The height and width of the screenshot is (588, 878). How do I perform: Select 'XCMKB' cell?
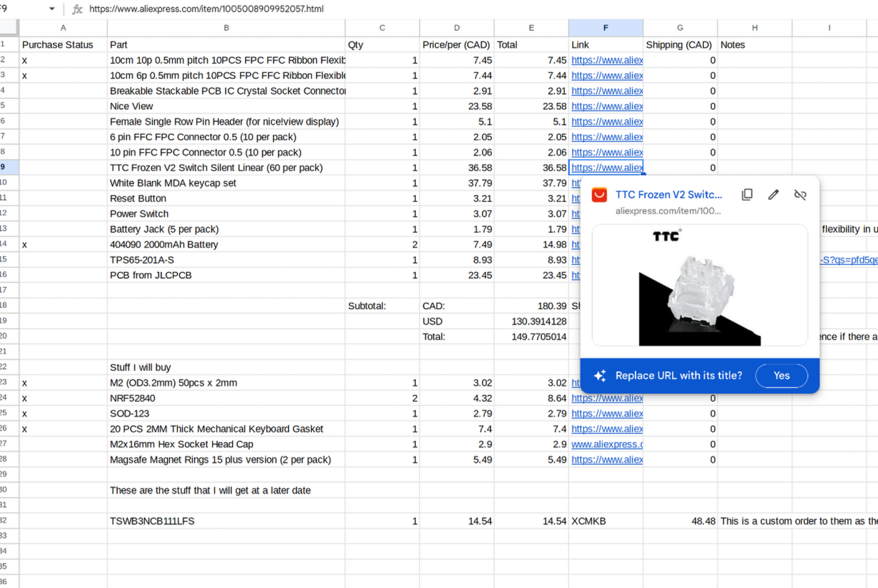606,521
